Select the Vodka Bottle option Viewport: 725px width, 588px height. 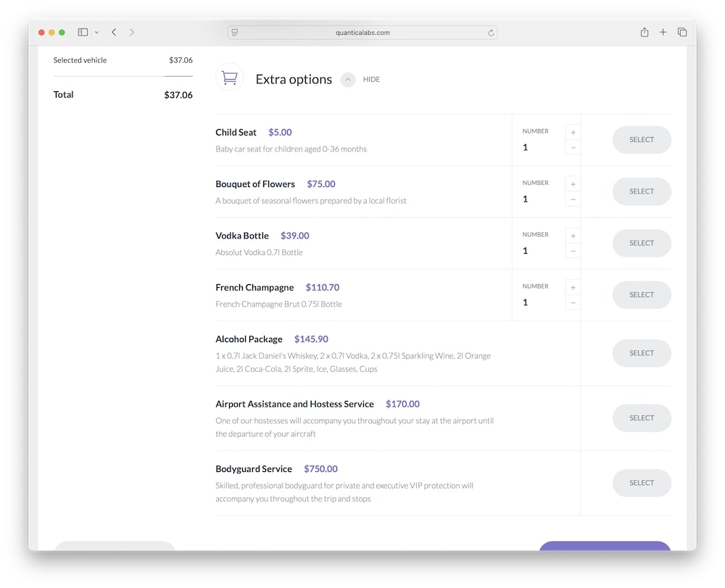tap(642, 243)
